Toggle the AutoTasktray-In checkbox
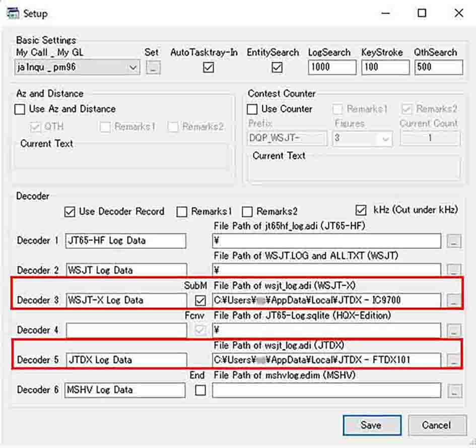 tap(209, 68)
